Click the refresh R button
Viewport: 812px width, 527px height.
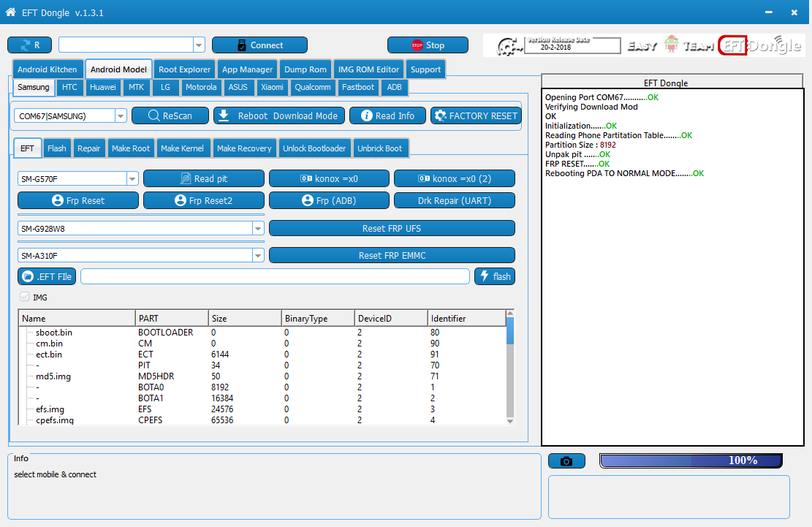[29, 45]
